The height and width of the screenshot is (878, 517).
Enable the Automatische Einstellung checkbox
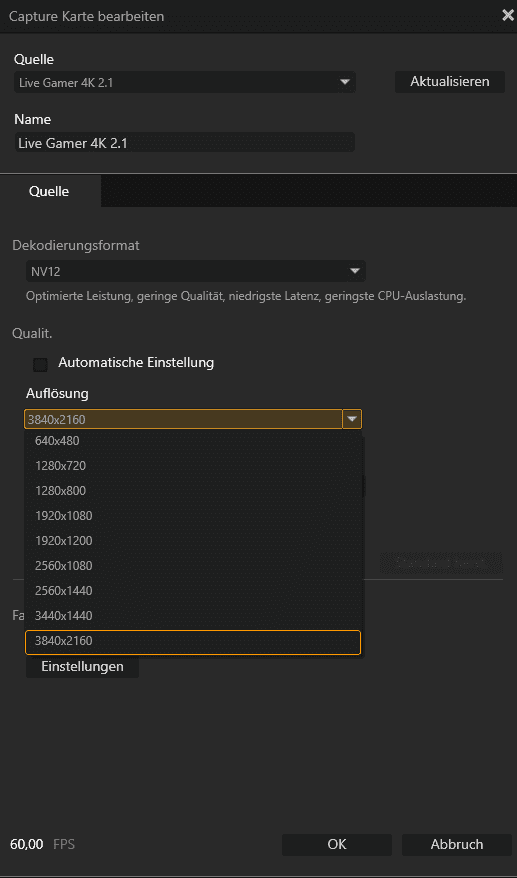pos(40,365)
